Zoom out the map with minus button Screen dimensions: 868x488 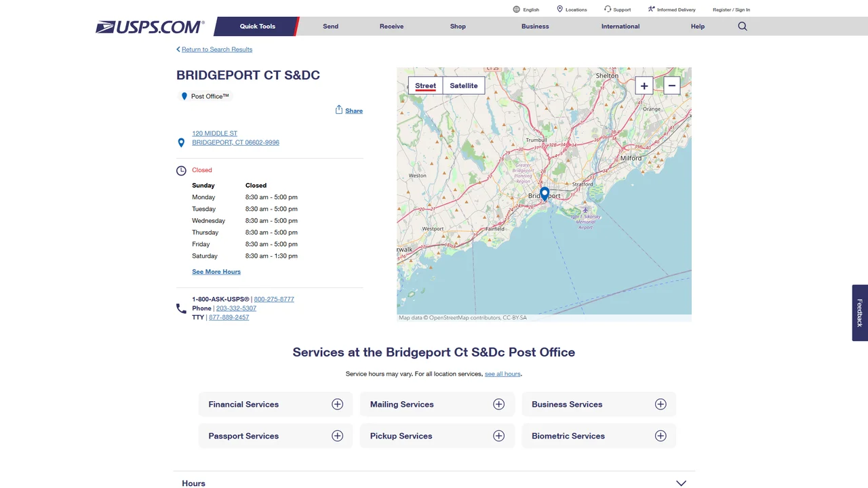coord(671,85)
